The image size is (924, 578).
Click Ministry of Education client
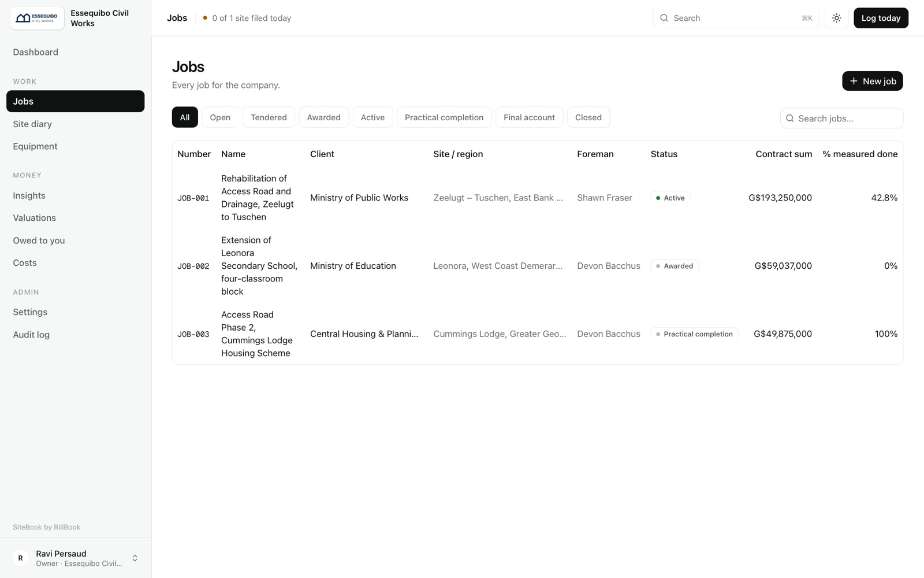(353, 266)
